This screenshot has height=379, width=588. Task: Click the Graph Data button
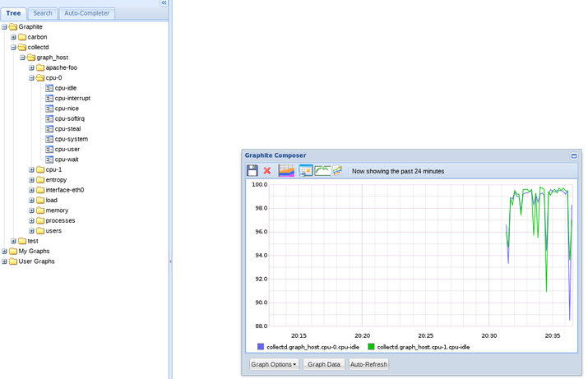324,364
